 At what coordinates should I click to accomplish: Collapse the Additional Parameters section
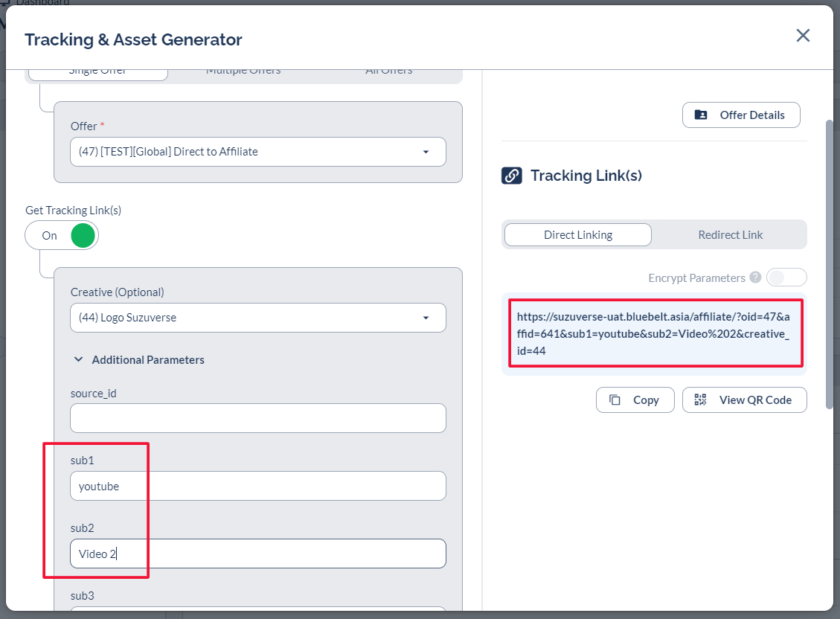point(79,360)
